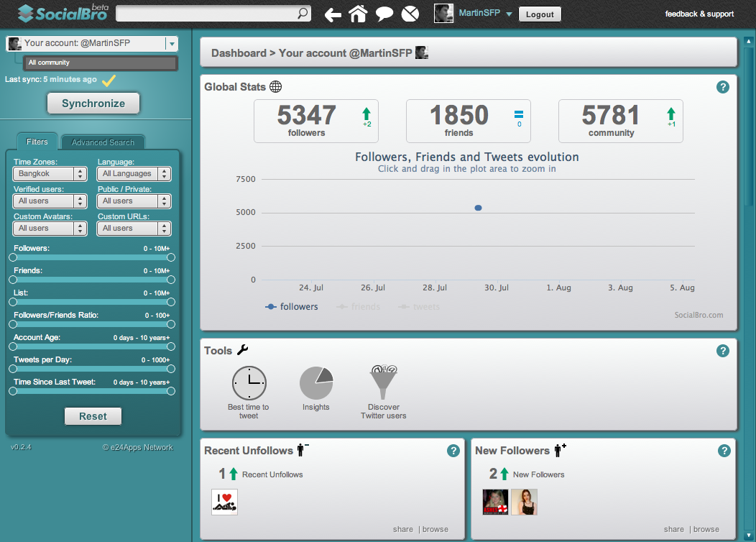Click the Reset filters button
This screenshot has height=542, width=756.
click(x=93, y=416)
